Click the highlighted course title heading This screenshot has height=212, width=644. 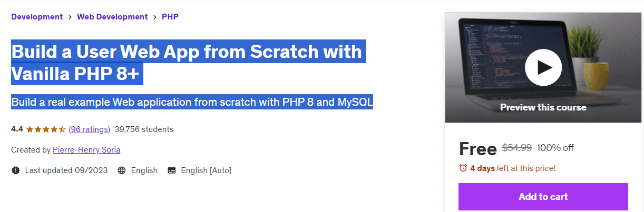(186, 63)
